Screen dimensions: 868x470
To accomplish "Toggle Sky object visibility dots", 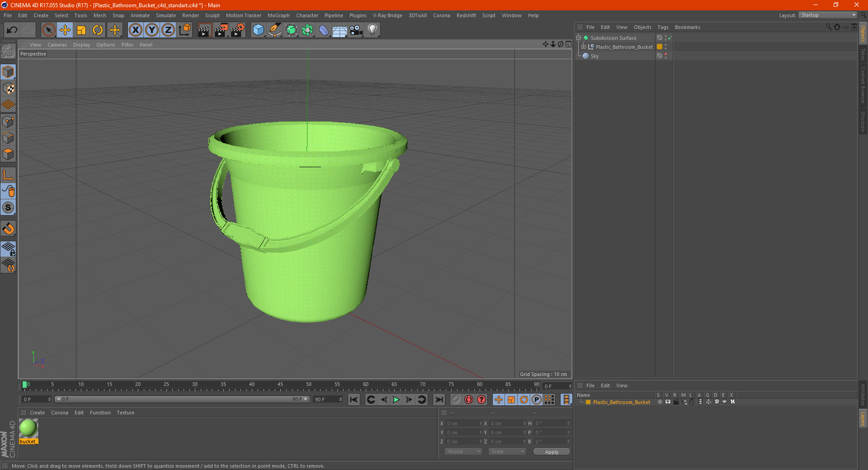I will pos(665,56).
